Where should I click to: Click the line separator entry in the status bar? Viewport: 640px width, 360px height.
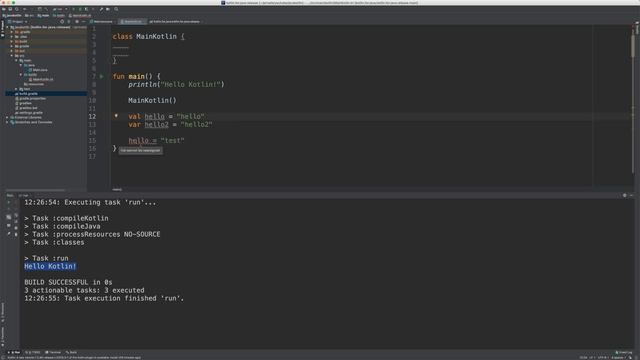pos(591,358)
